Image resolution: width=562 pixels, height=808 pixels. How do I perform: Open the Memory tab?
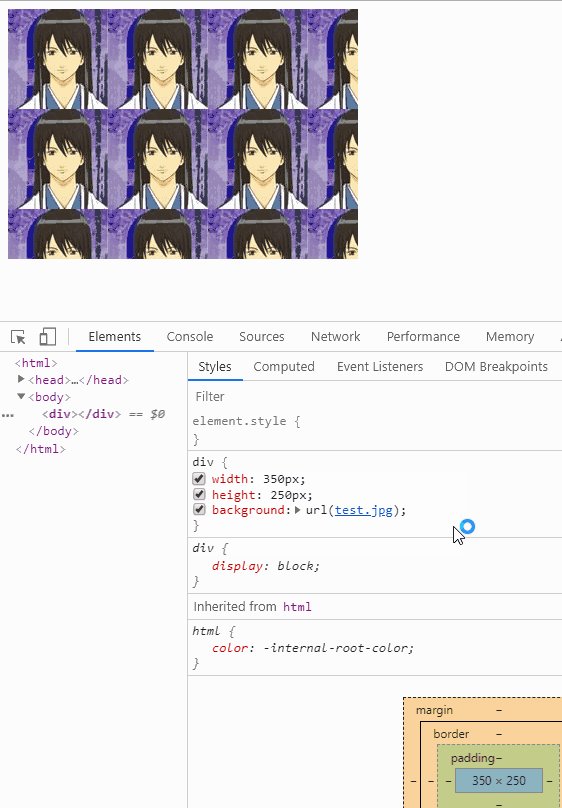510,336
